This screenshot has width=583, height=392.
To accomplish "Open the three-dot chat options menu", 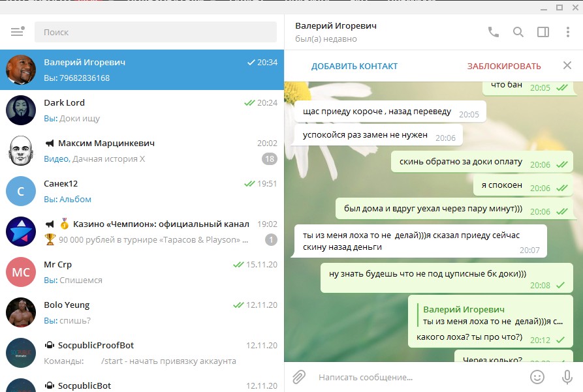I will tap(568, 32).
